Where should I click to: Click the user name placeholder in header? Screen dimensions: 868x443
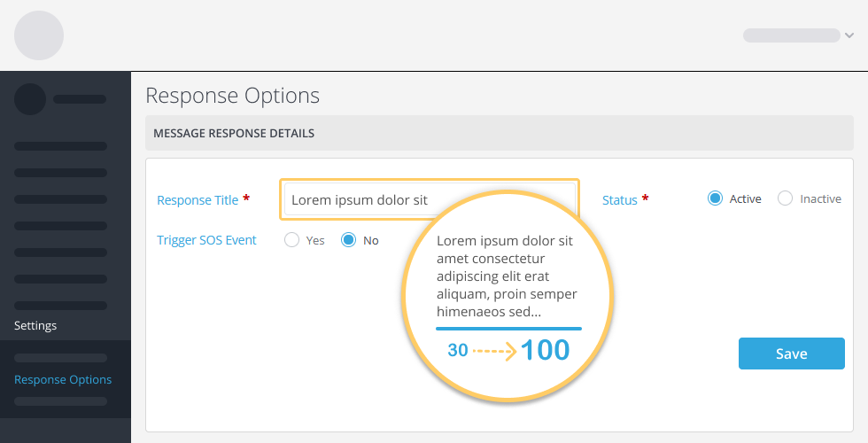click(x=792, y=35)
